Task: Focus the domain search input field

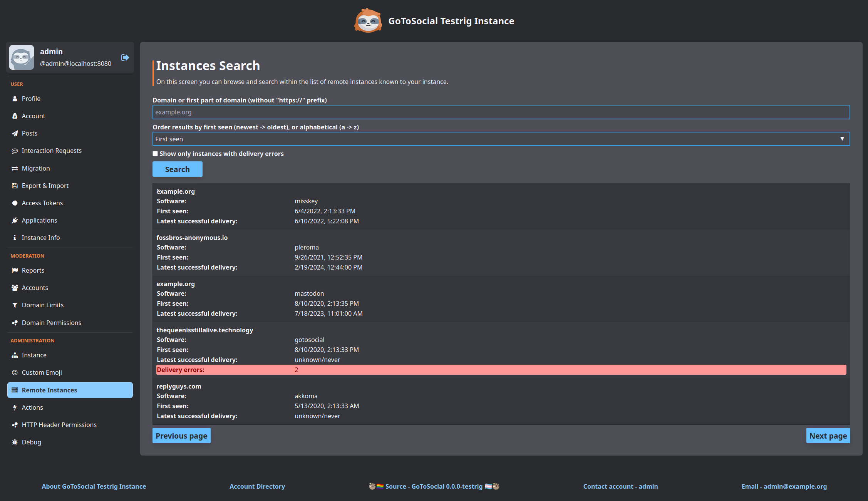Action: (501, 112)
